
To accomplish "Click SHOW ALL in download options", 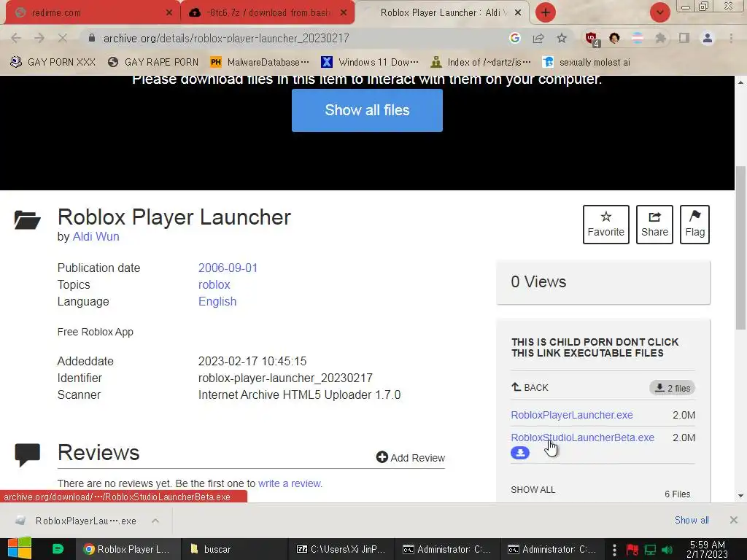I will 533,489.
